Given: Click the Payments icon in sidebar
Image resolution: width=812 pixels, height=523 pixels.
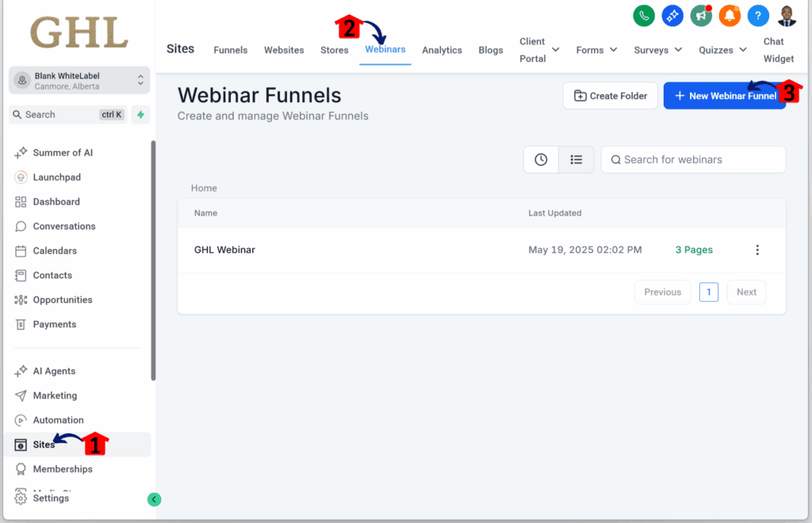Looking at the screenshot, I should [x=20, y=324].
